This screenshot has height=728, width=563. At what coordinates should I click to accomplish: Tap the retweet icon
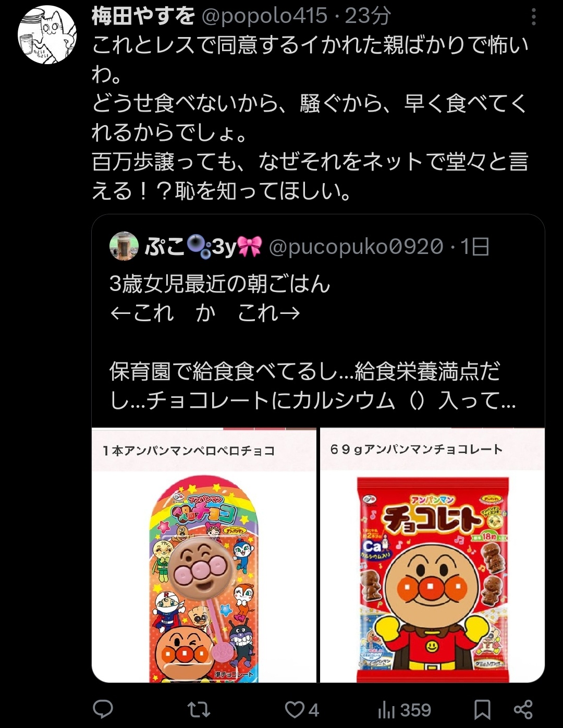tap(199, 709)
